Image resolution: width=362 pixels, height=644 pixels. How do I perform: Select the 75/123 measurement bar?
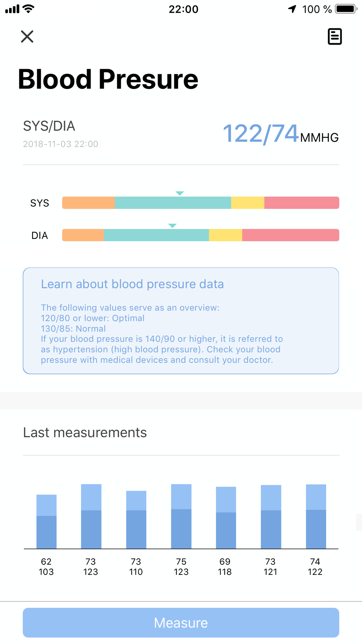click(181, 517)
